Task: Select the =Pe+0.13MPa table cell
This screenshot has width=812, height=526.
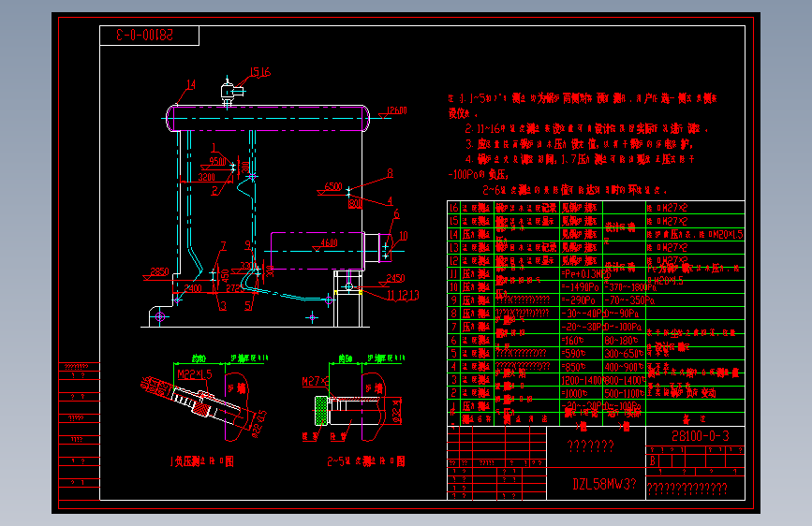Action: click(585, 274)
